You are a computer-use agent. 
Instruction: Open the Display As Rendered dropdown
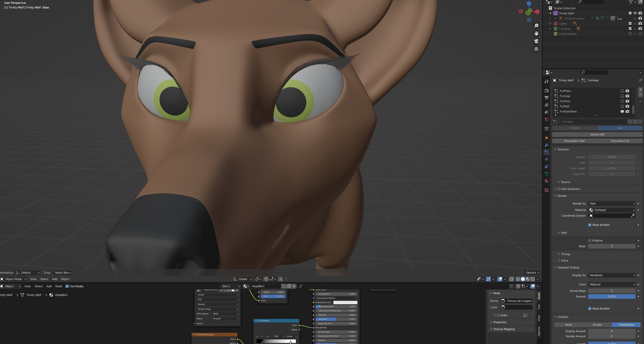click(x=612, y=275)
